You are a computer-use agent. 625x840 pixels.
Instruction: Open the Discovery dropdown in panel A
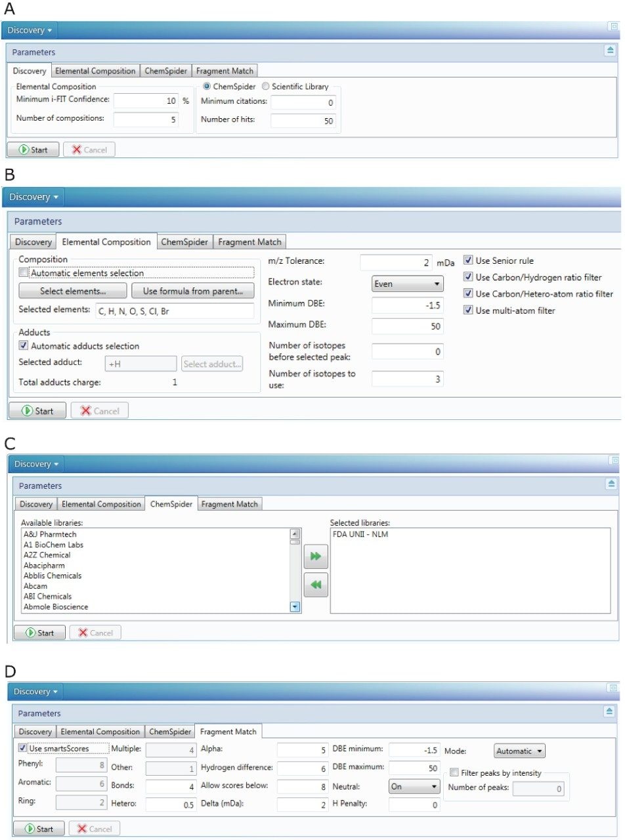click(30, 30)
